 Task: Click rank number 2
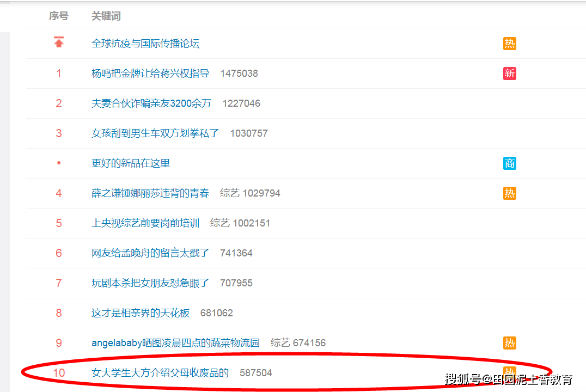click(59, 103)
